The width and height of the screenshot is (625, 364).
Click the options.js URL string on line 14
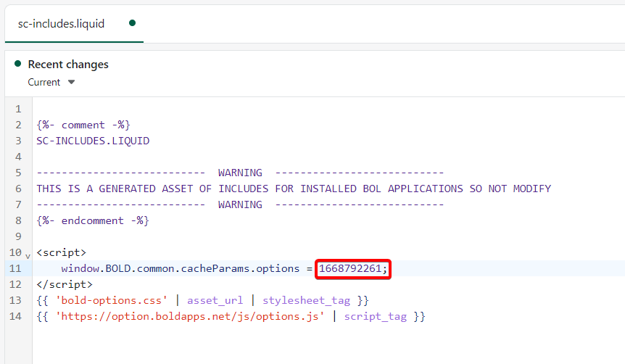pyautogui.click(x=190, y=316)
